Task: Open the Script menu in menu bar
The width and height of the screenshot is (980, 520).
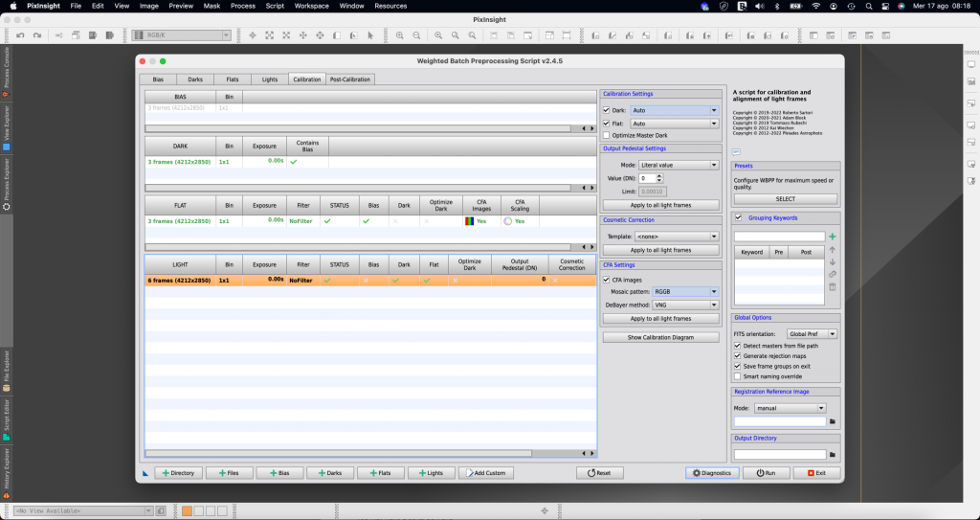Action: coord(275,6)
